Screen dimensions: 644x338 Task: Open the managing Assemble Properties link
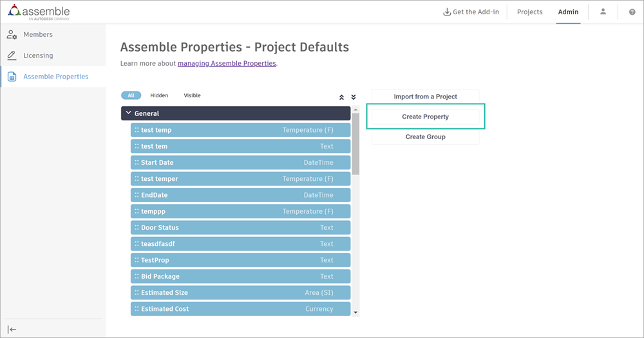coord(227,63)
